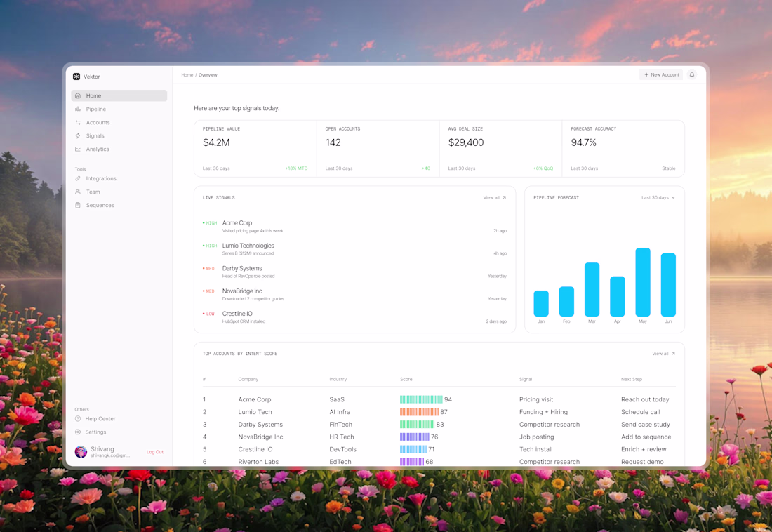
Task: Click NovaBridge Inc purple score bar 76
Action: 415,437
